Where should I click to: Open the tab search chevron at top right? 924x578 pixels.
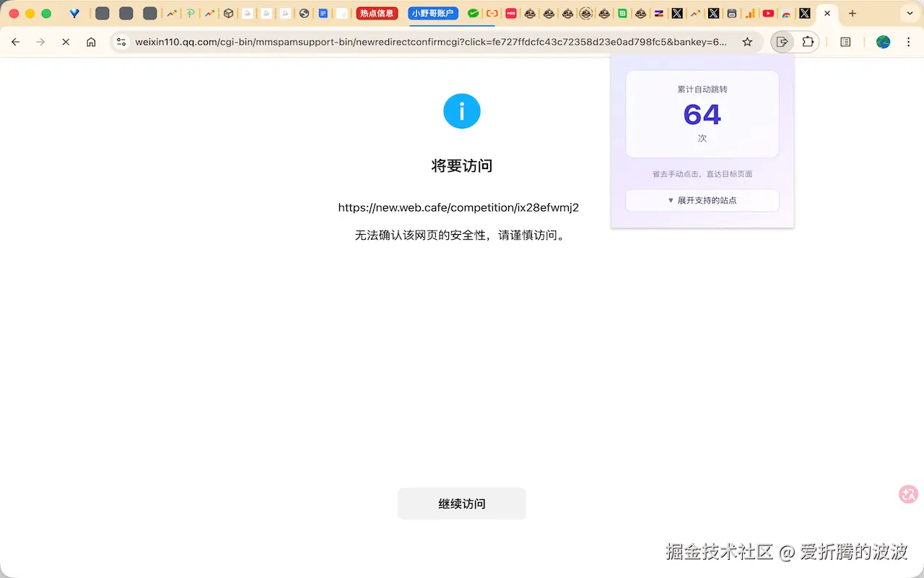click(x=908, y=14)
